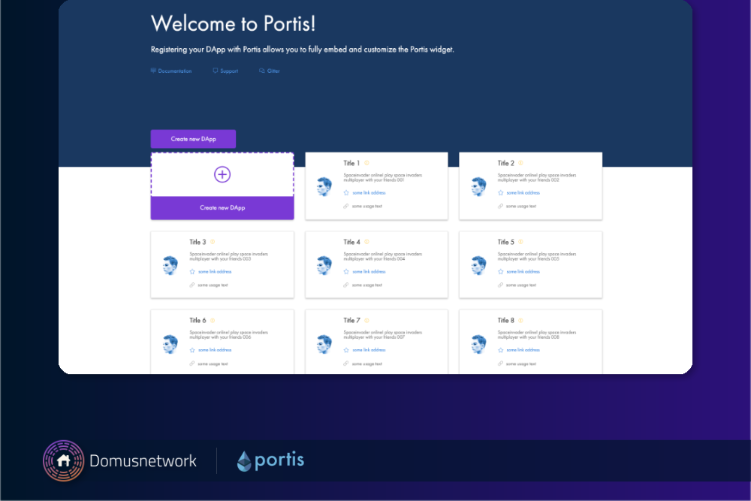Click the avatar on the Title 1 card
The width and height of the screenshot is (751, 501).
[324, 186]
